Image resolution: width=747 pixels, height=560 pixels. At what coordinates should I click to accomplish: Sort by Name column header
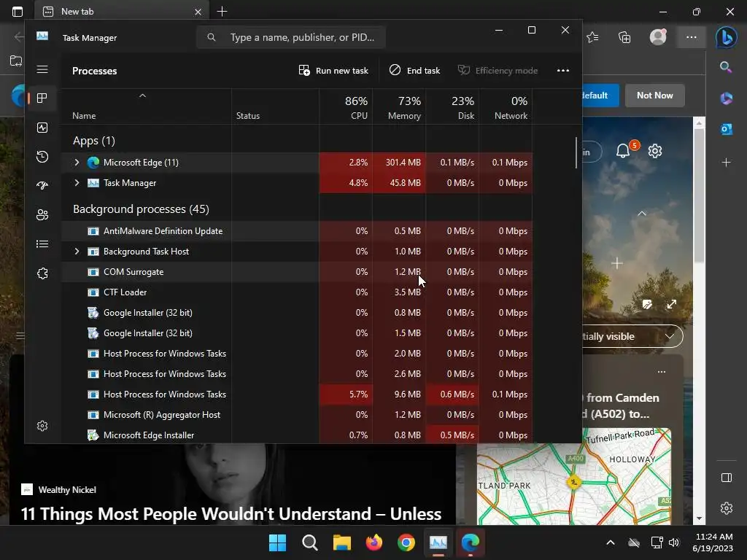146,107
